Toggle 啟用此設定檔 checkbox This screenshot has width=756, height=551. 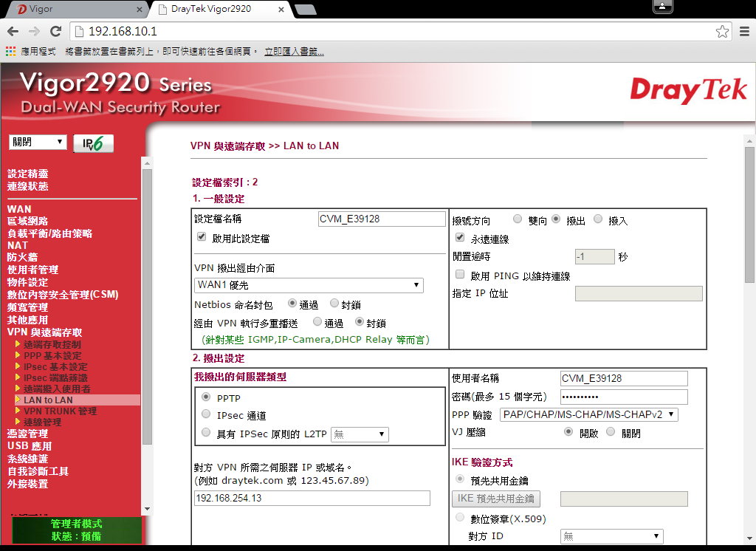(x=202, y=237)
